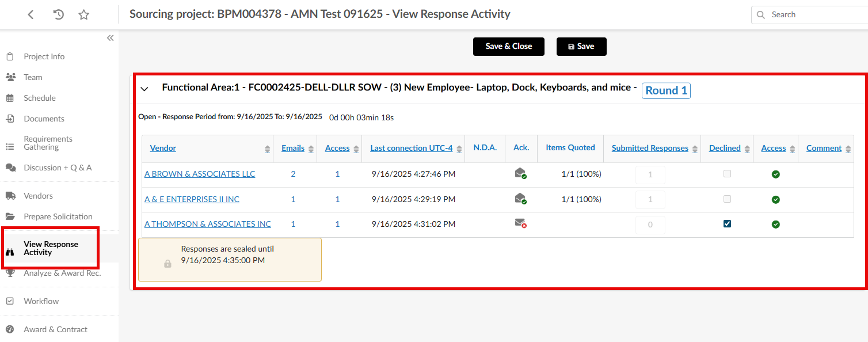
Task: Click the Save button
Action: point(581,46)
